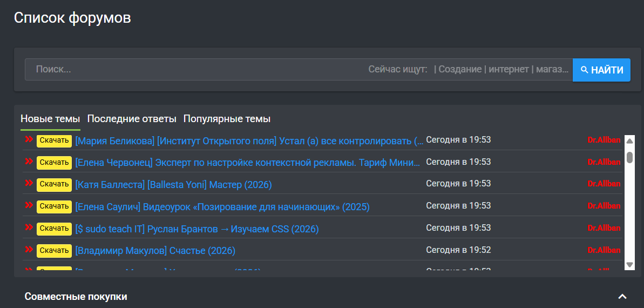Open Dr.Allban profile in the first topic row
This screenshot has height=308, width=644.
coord(604,140)
